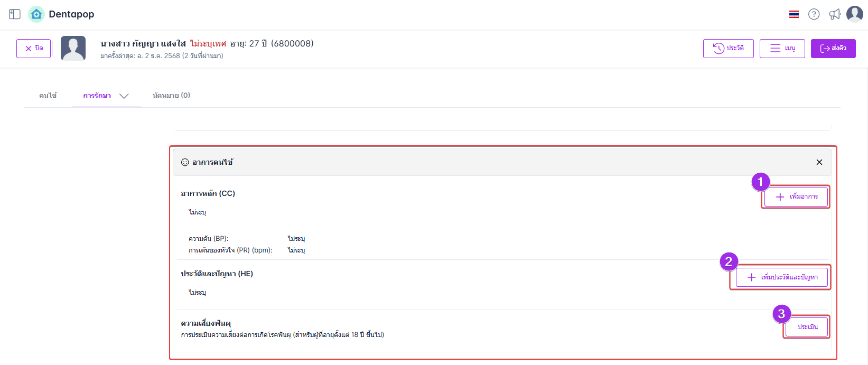
Task: Click the smiley icon beside อาการคนไข้
Action: [185, 162]
